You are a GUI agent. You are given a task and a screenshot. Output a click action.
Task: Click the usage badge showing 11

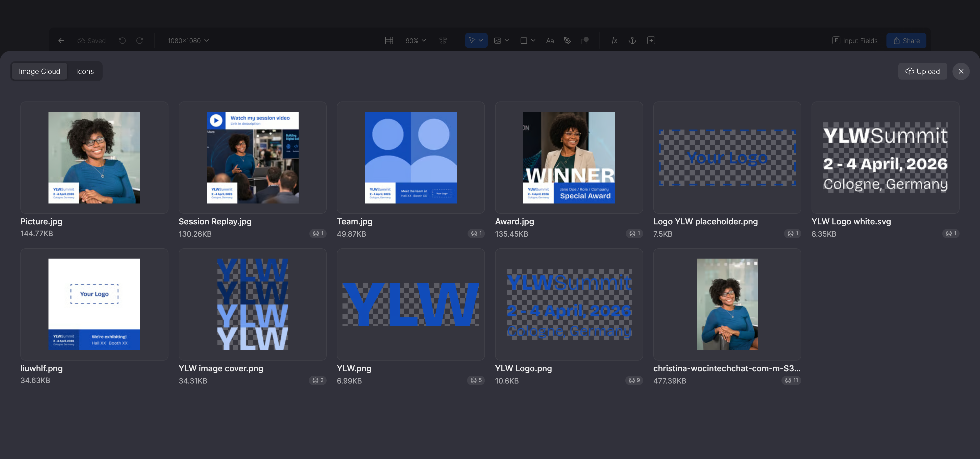click(791, 380)
